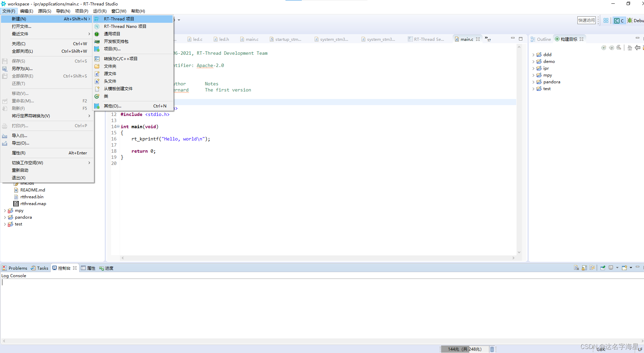Open the perspective switcher grid icon

(606, 20)
